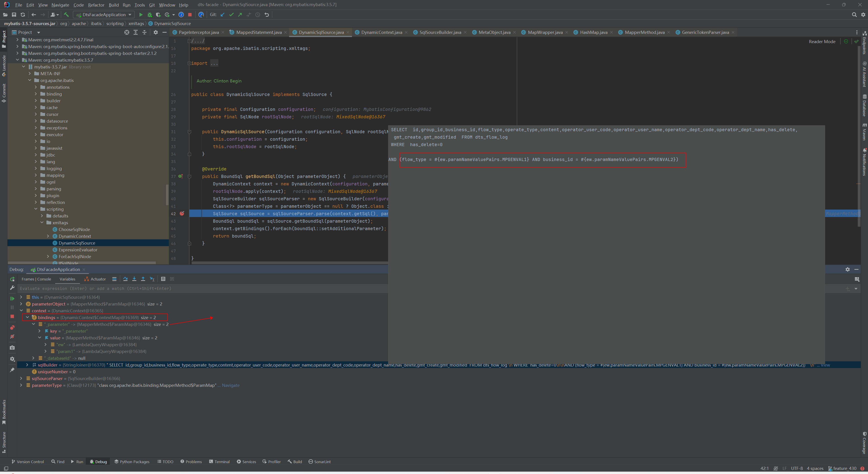Open the DtsFacadeApplication run configuration dropdown
The height and width of the screenshot is (474, 868).
pos(104,15)
